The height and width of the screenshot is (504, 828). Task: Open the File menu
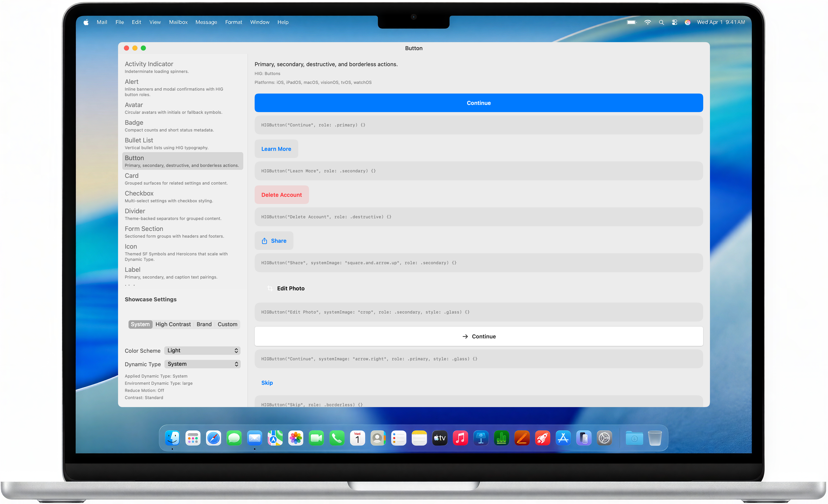pos(120,22)
